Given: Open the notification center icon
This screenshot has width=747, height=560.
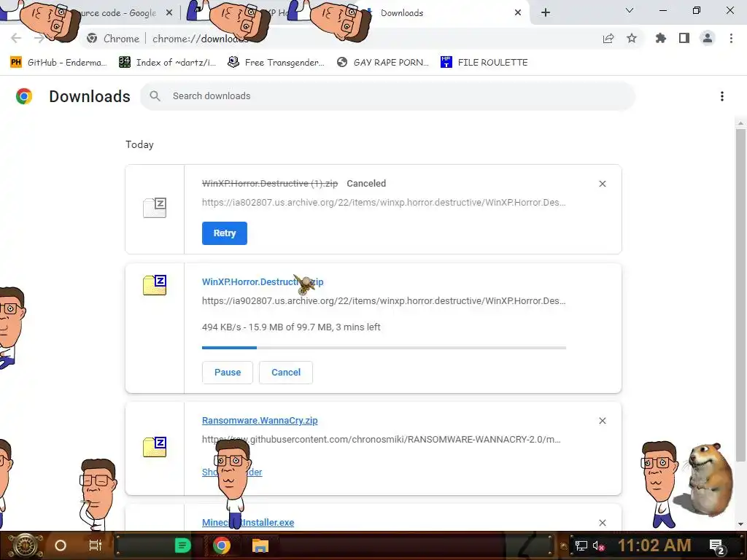Looking at the screenshot, I should click(717, 546).
